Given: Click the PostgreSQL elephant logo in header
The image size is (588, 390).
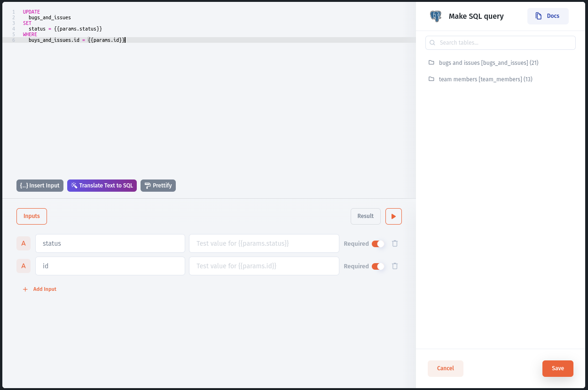Looking at the screenshot, I should coord(435,16).
